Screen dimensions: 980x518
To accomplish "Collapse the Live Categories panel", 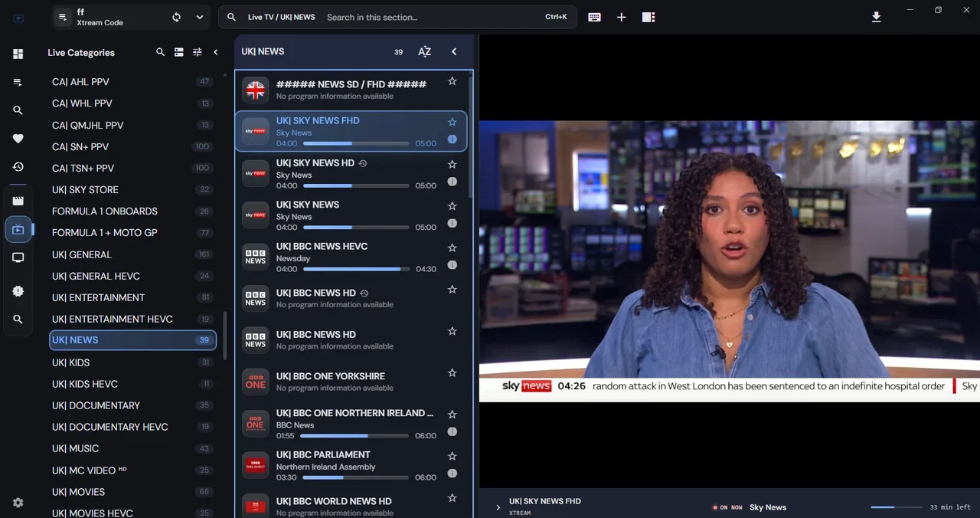I will [x=216, y=52].
